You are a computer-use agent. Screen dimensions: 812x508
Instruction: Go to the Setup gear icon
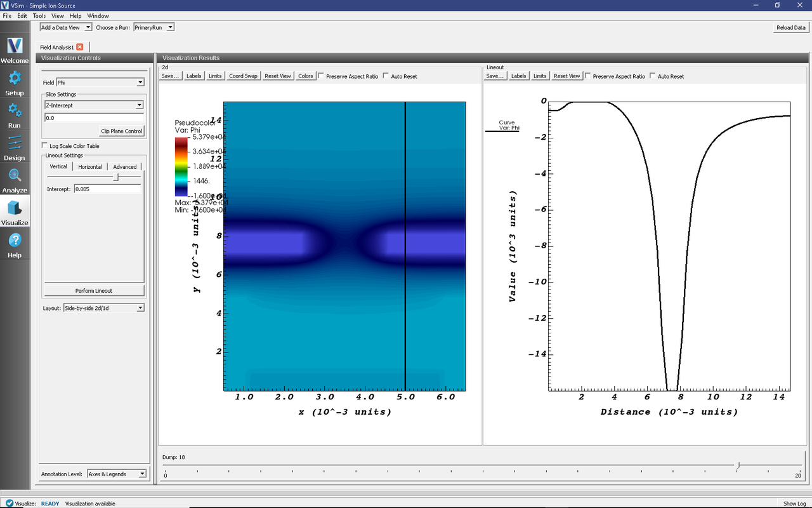click(15, 79)
